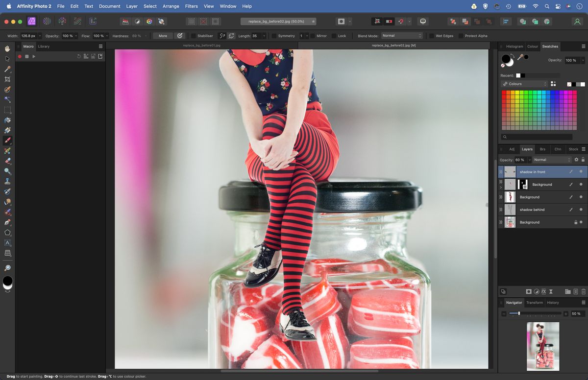Choose the Paint Brush tool in the toolbar
Image resolution: width=588 pixels, height=380 pixels.
point(7,140)
